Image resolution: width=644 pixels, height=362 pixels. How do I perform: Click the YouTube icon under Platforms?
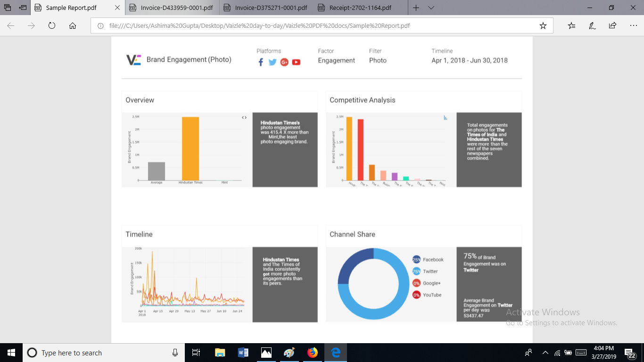click(296, 62)
